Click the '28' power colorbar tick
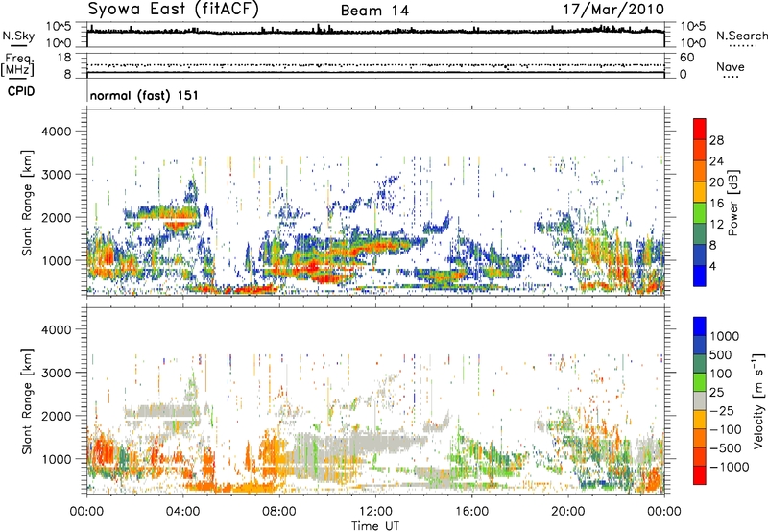 click(716, 140)
